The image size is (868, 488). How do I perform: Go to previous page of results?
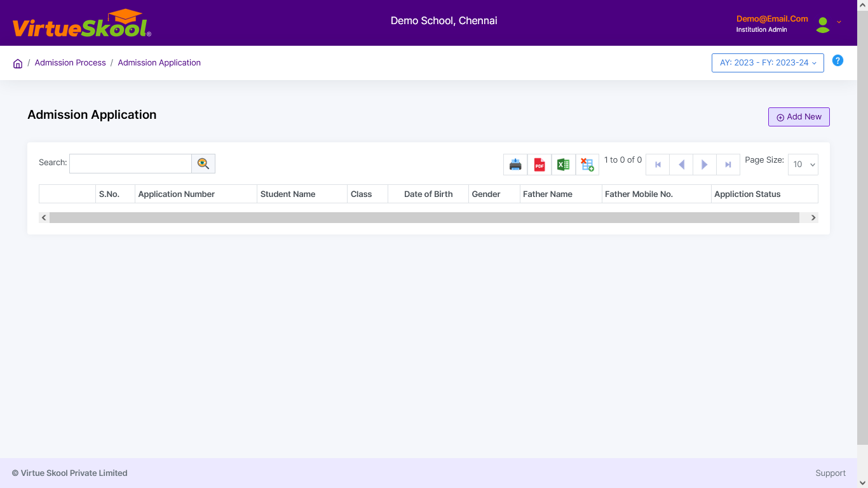(x=681, y=165)
